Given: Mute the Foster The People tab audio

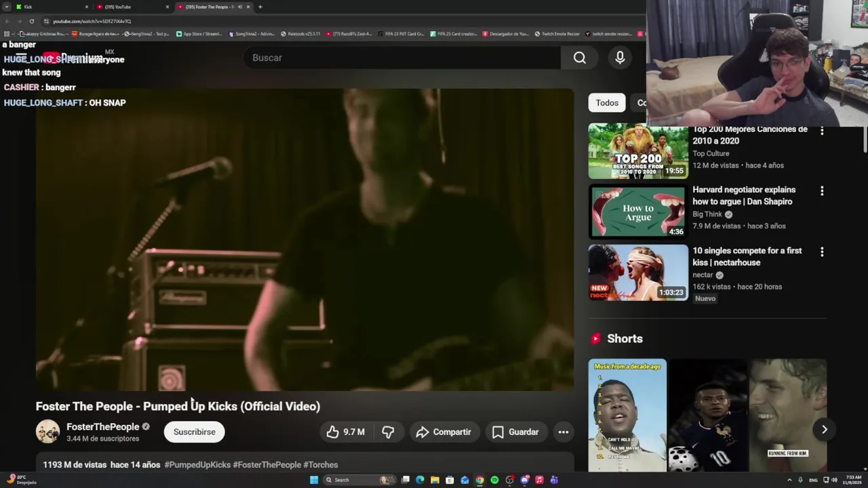Looking at the screenshot, I should [x=239, y=7].
